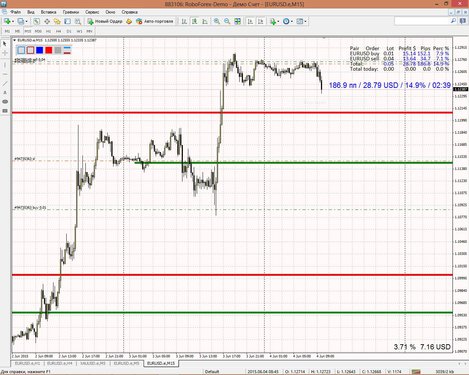469x375 pixels.
Task: Click the chart shift icon
Action: coord(261,21)
